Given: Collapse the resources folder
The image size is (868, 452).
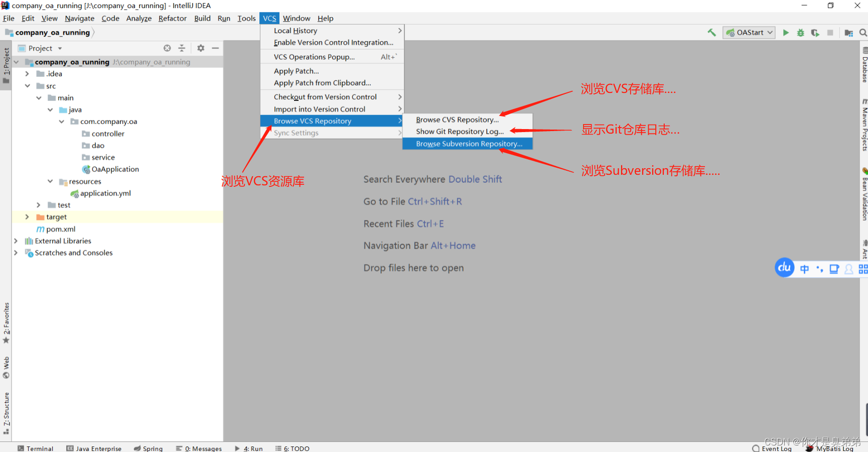Looking at the screenshot, I should [x=50, y=181].
